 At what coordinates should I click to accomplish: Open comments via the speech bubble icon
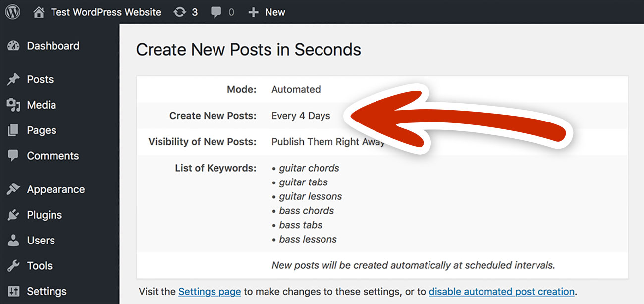point(215,12)
